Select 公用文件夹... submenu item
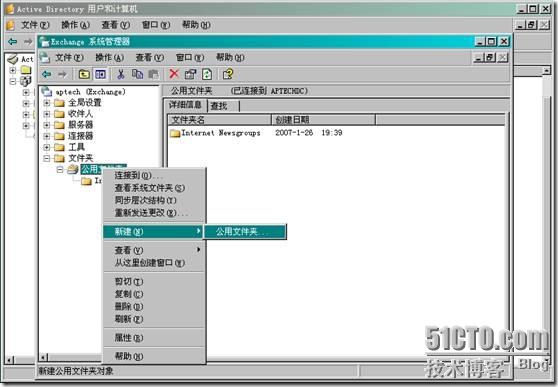 (245, 232)
